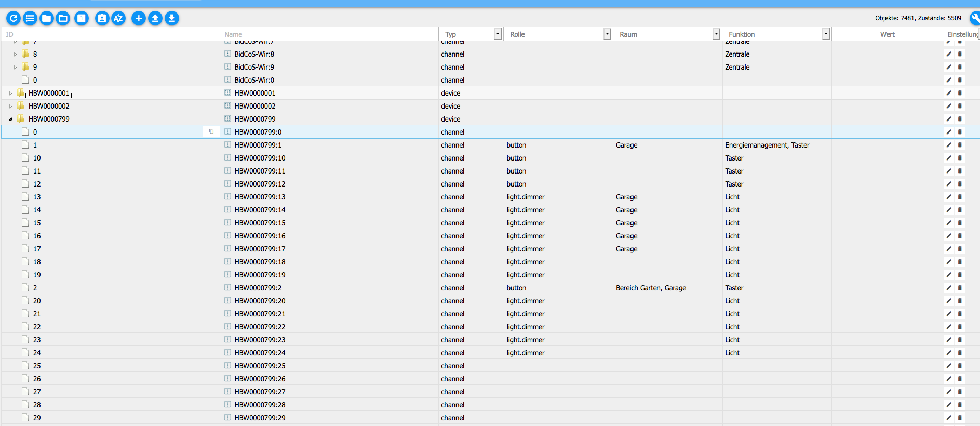Screen dimensions: 980x426
Task: Click the channel icon beside HBW0000799:16
Action: 227,235
